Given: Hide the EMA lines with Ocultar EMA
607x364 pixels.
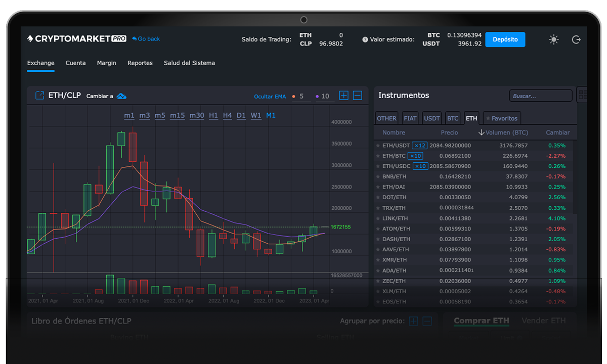Looking at the screenshot, I should (270, 96).
